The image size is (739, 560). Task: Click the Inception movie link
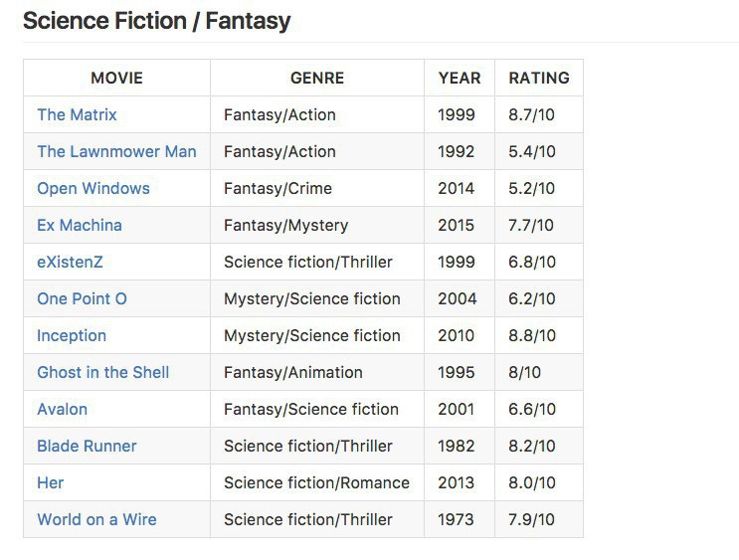72,336
